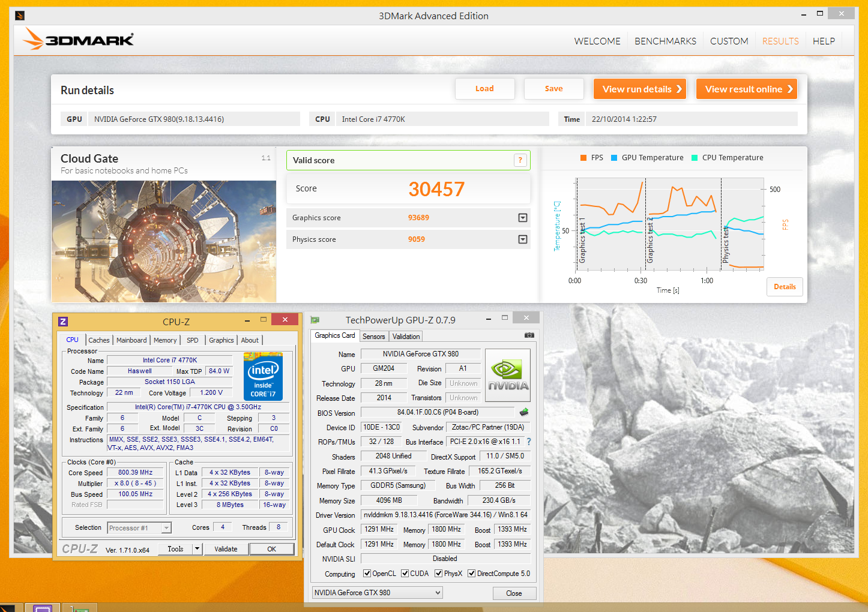Click the CPU-Z title bar Z icon
Image resolution: width=868 pixels, height=612 pixels.
pyautogui.click(x=63, y=322)
